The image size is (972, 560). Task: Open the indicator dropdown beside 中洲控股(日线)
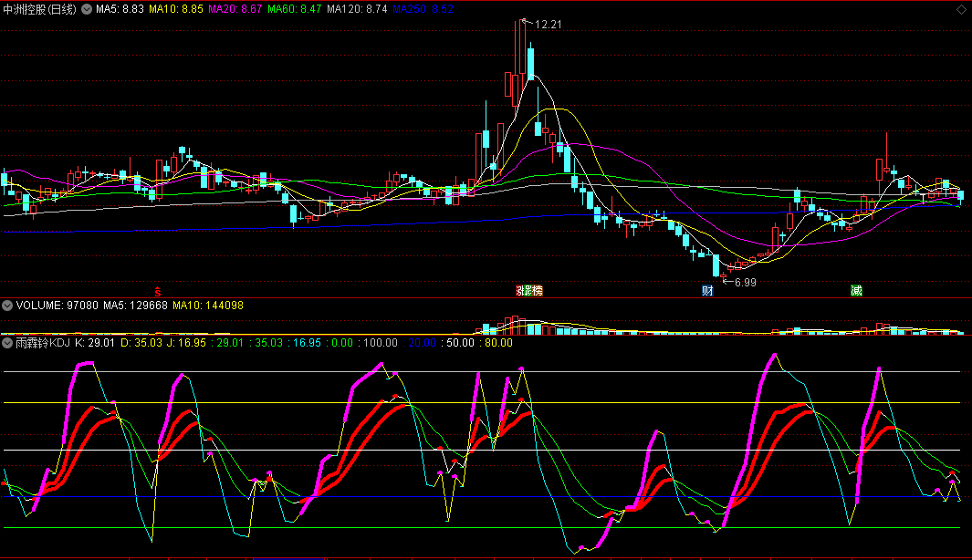point(87,9)
